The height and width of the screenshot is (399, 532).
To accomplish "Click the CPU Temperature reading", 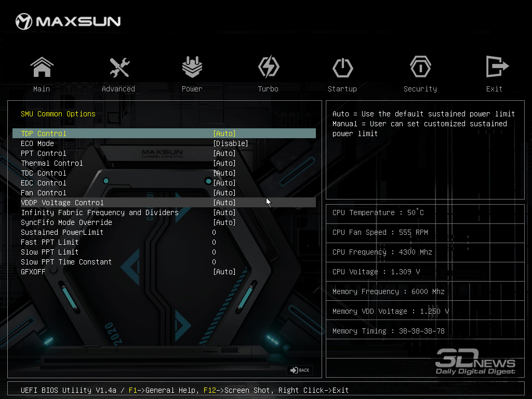I will [x=378, y=212].
